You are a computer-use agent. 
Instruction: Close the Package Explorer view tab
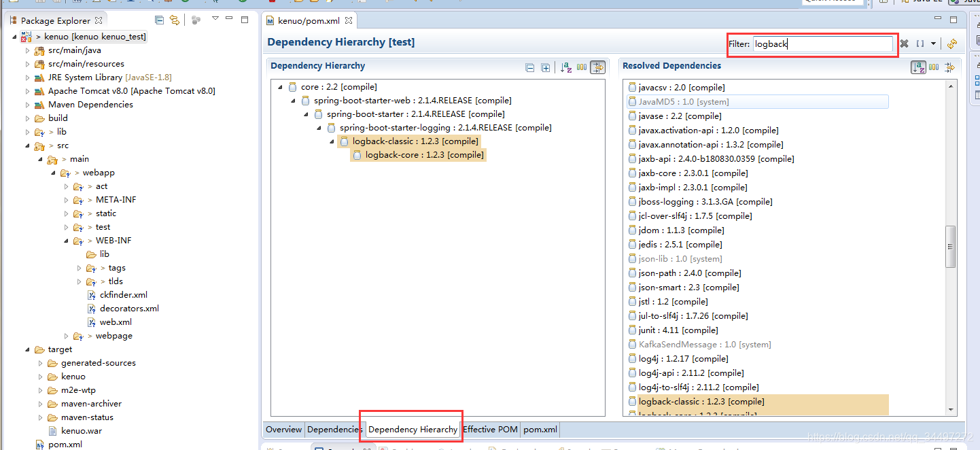coord(99,20)
